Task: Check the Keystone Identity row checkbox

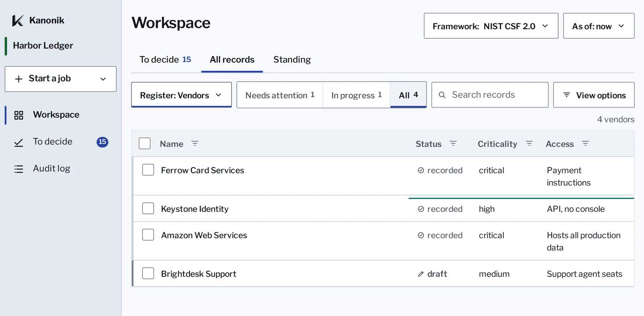Action: (x=148, y=208)
